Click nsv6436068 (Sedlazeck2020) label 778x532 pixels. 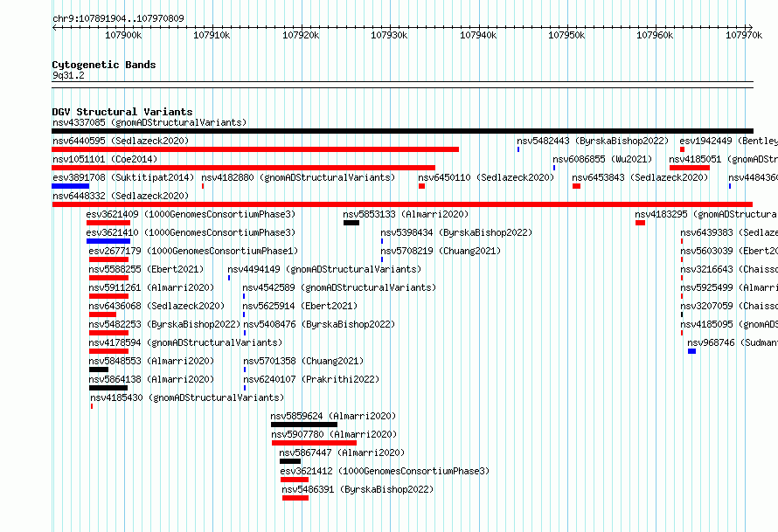tap(156, 306)
